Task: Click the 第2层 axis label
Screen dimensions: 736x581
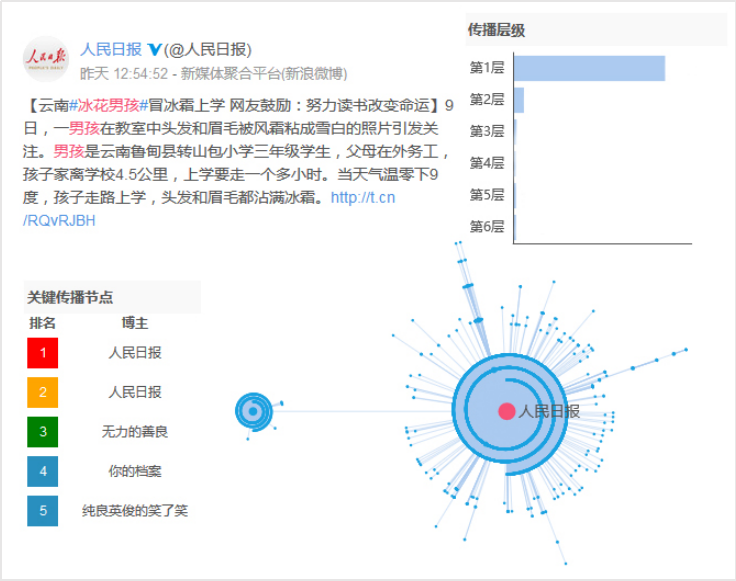Action: pos(487,99)
